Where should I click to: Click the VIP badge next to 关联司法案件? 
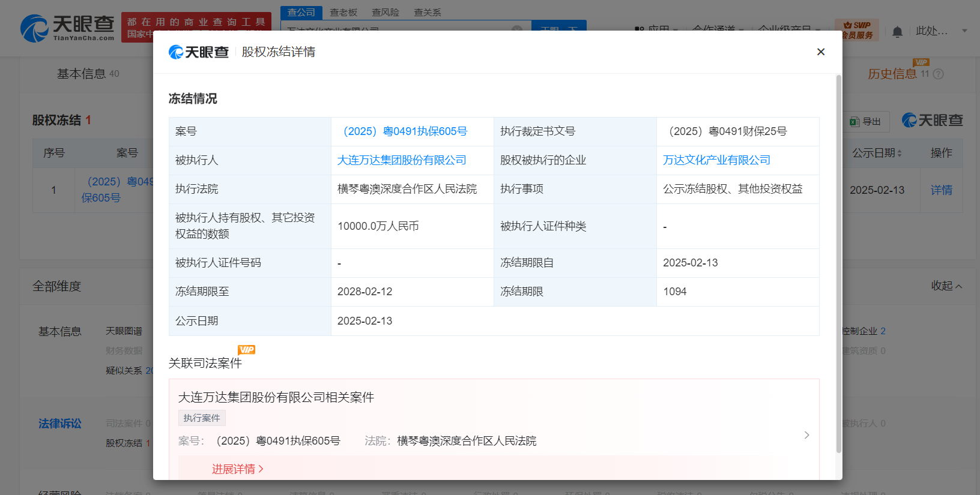pos(246,350)
